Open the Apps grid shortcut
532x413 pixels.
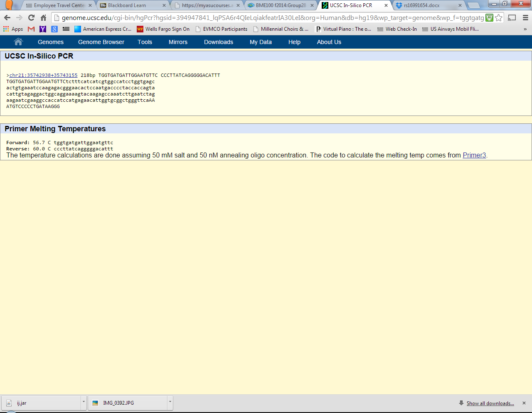(x=13, y=29)
